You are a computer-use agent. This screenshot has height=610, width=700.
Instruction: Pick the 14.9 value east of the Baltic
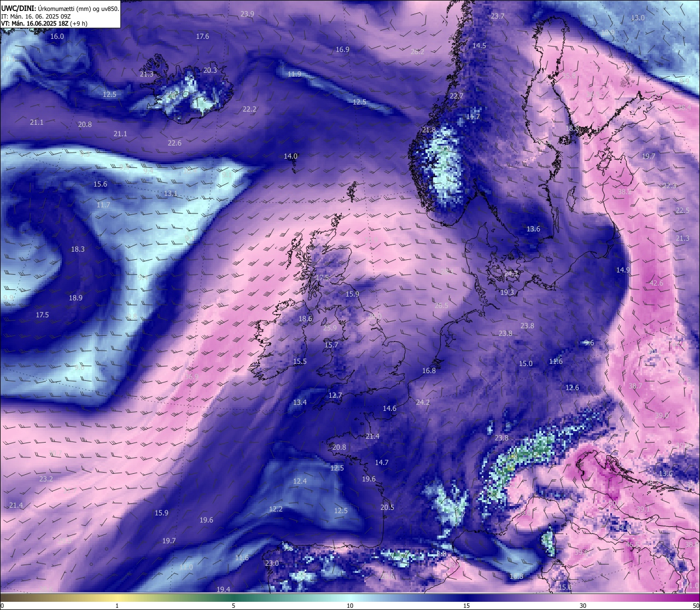pyautogui.click(x=623, y=270)
